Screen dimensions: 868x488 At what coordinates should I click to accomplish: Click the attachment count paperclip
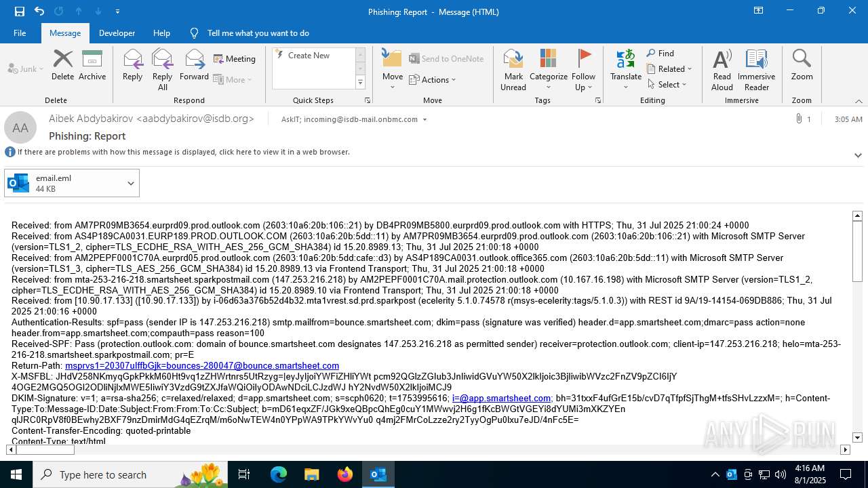point(803,119)
